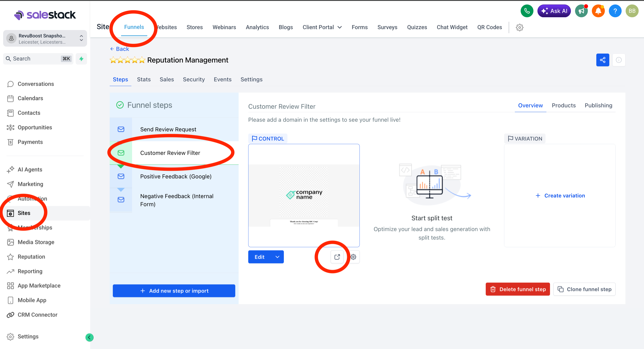This screenshot has width=644, height=349.
Task: Switch to the Blogs tab
Action: [x=285, y=27]
